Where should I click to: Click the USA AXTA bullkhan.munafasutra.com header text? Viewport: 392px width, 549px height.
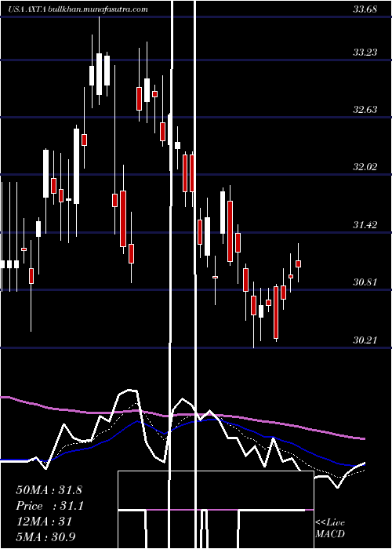pyautogui.click(x=78, y=9)
